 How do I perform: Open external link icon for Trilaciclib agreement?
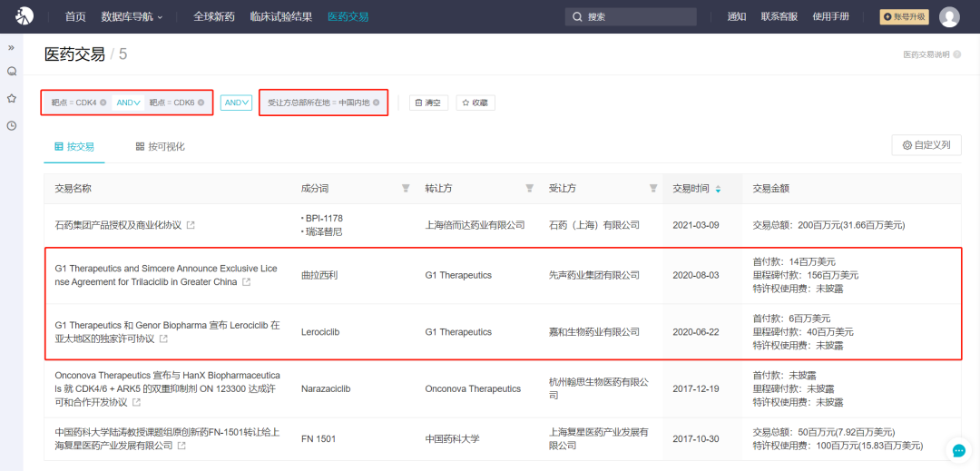click(x=246, y=282)
